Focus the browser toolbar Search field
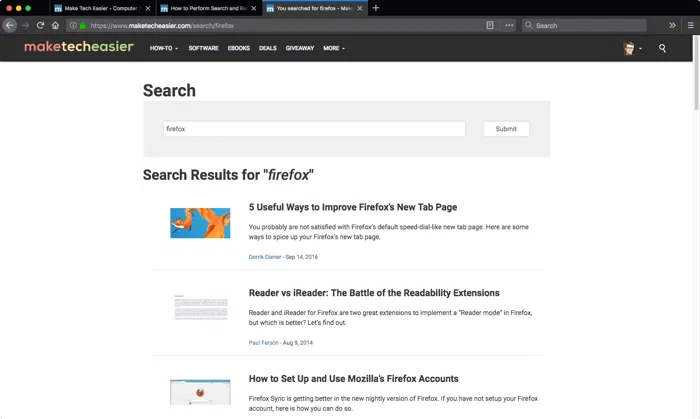This screenshot has height=419, width=700. click(584, 25)
